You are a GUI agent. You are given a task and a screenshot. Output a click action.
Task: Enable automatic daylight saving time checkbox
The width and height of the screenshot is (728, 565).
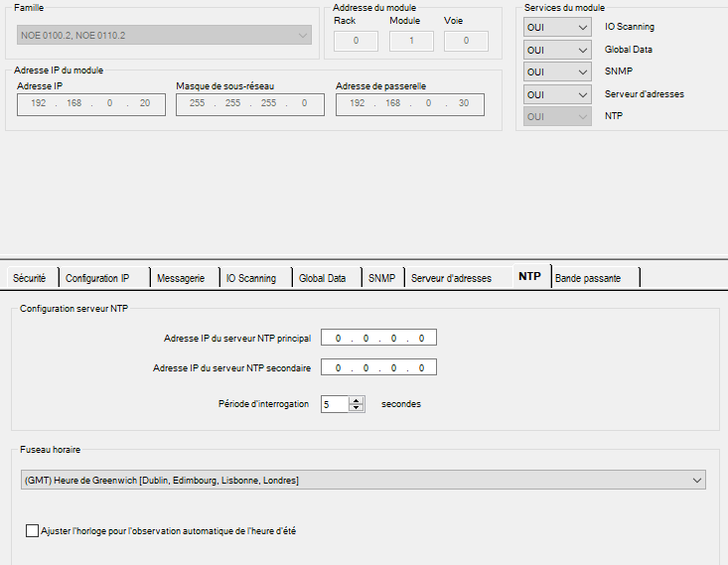pos(33,531)
